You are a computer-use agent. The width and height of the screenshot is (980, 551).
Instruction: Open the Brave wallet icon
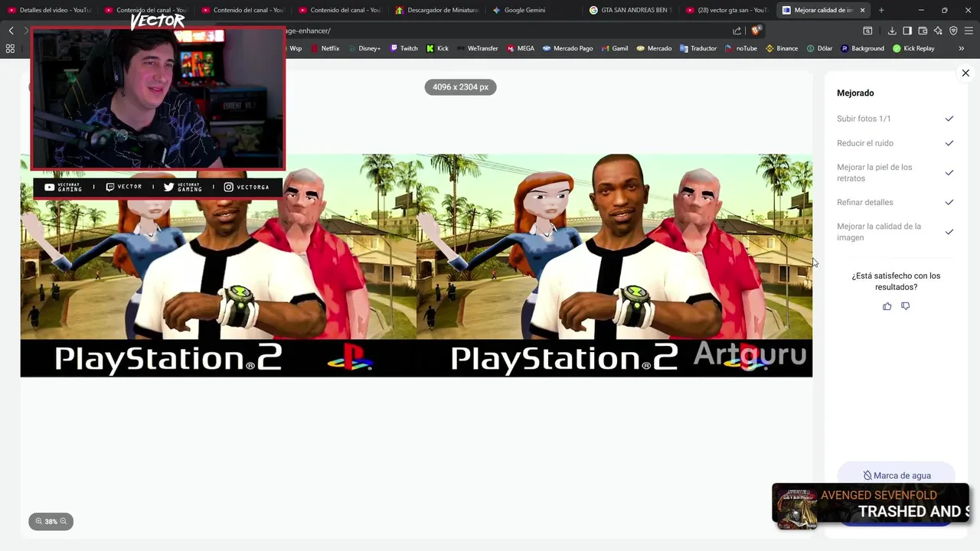coord(923,31)
